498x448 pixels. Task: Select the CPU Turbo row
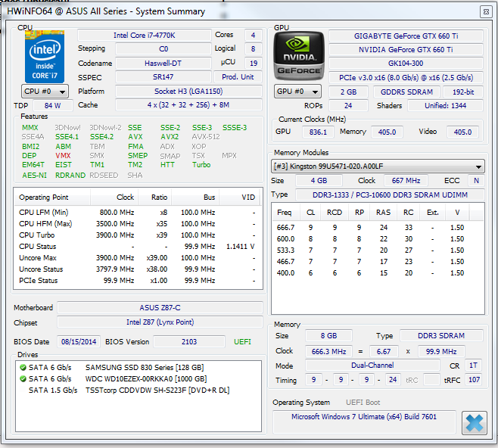(x=138, y=235)
